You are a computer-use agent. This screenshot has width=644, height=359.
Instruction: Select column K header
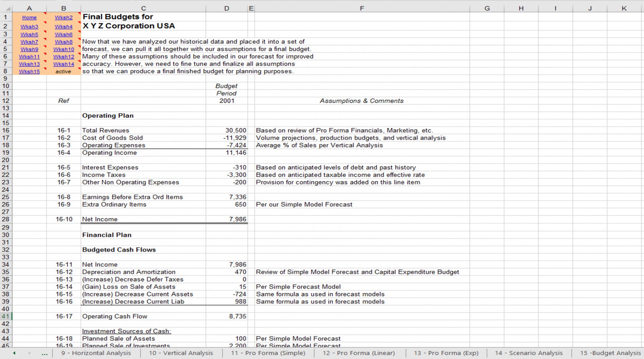click(624, 8)
